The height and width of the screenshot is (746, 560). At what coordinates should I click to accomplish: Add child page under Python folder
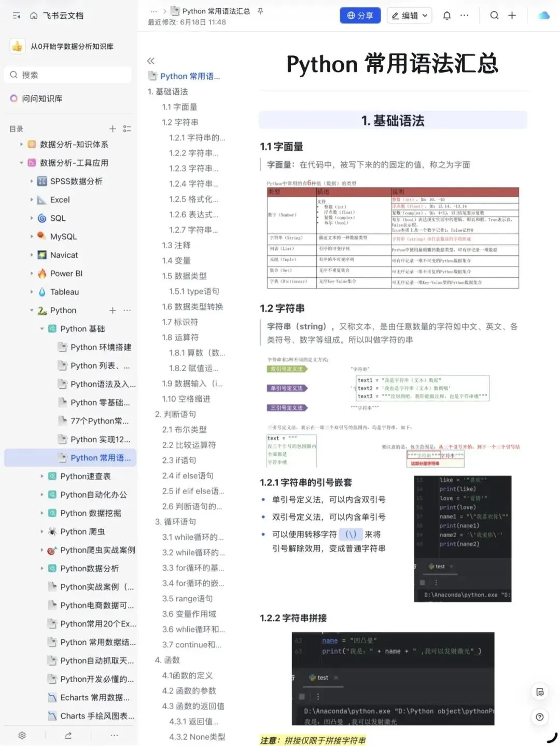click(113, 310)
